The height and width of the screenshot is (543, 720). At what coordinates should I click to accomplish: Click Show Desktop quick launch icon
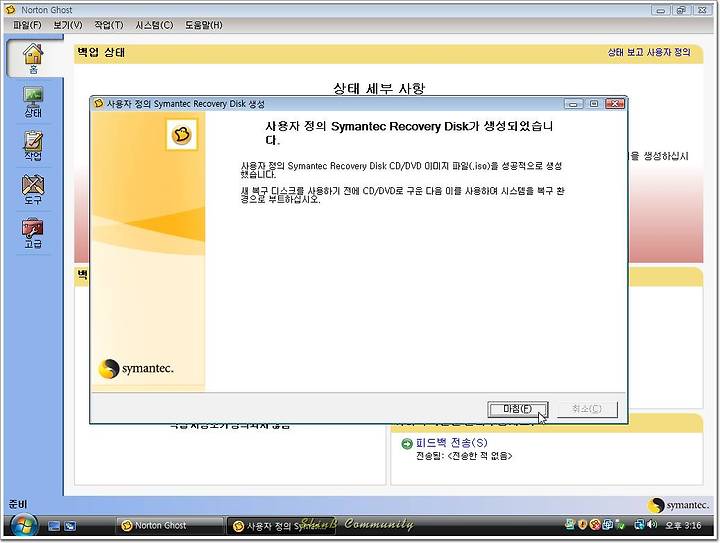(x=54, y=526)
